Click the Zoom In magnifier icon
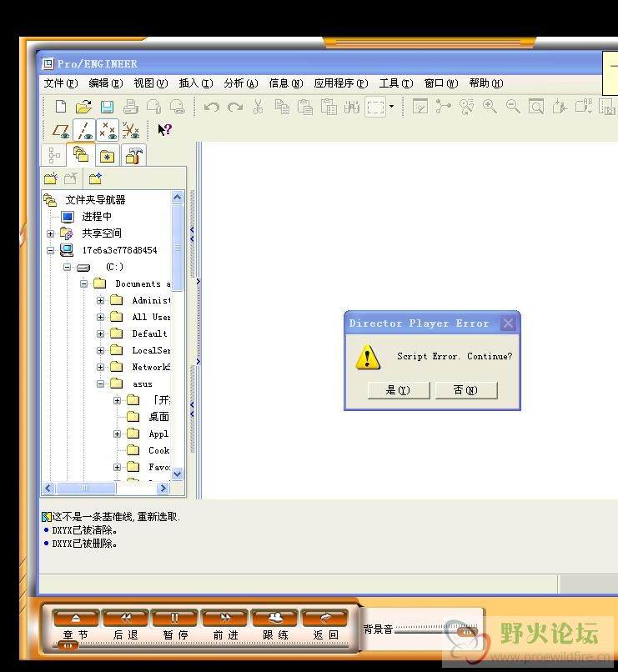Image resolution: width=618 pixels, height=672 pixels. click(490, 106)
